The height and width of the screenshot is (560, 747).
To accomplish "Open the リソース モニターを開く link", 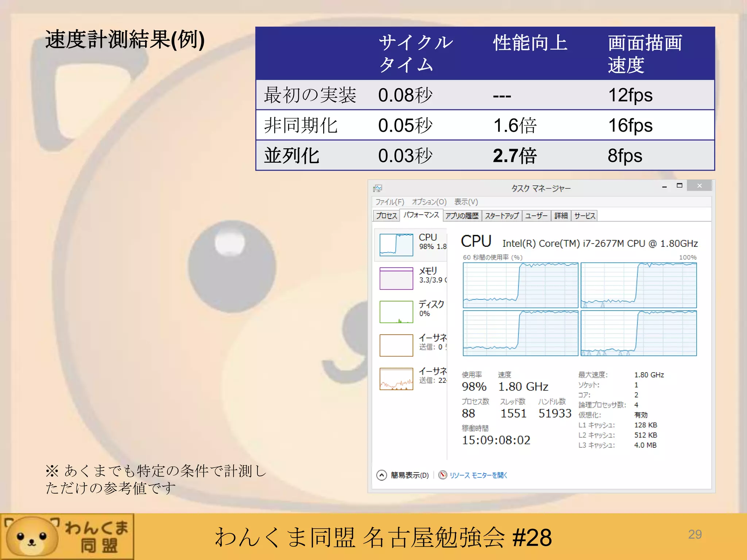I will point(478,475).
